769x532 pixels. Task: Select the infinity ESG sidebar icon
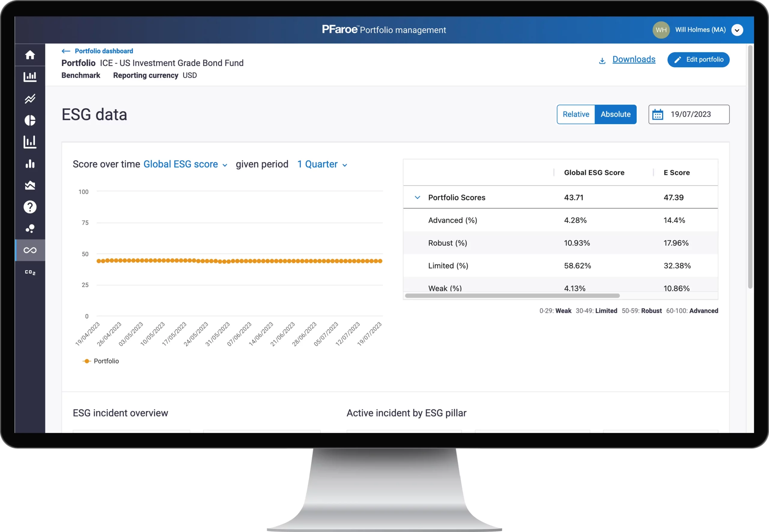(30, 250)
